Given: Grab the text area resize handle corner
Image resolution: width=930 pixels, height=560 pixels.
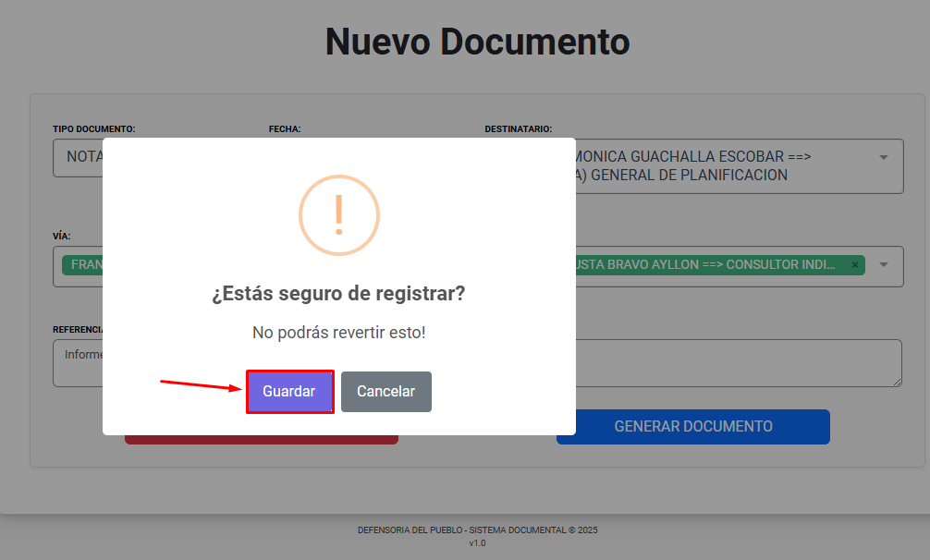Looking at the screenshot, I should [896, 381].
